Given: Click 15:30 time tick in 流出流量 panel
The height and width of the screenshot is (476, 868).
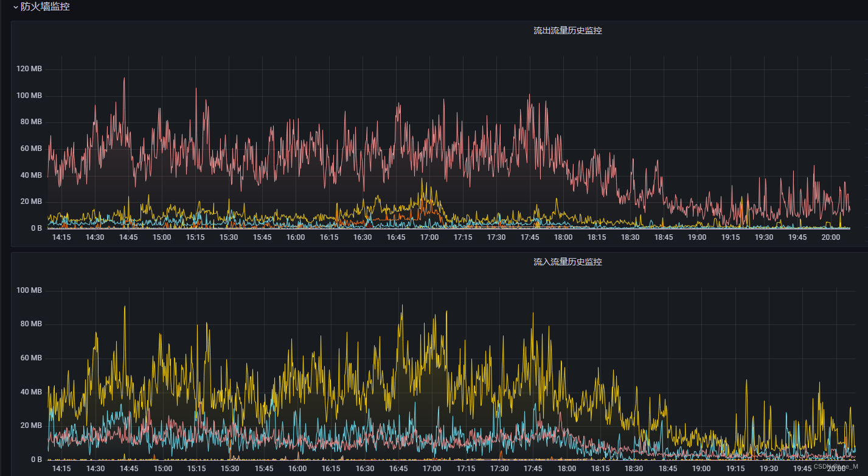Looking at the screenshot, I should (229, 237).
